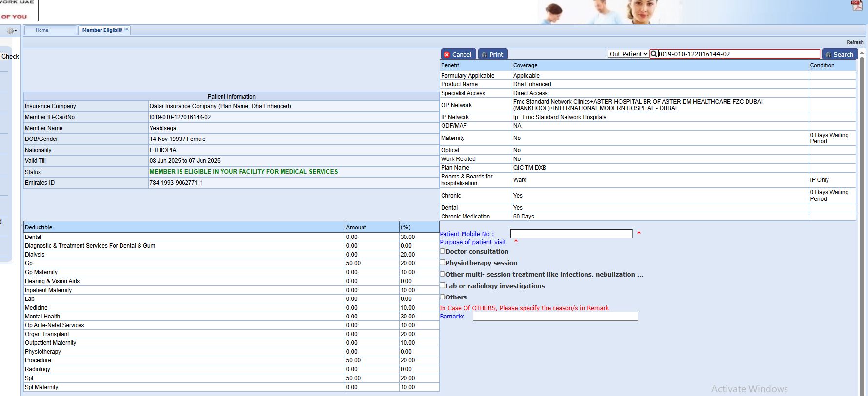Switch to the Home tab
Image resolution: width=868 pixels, height=396 pixels.
[42, 30]
